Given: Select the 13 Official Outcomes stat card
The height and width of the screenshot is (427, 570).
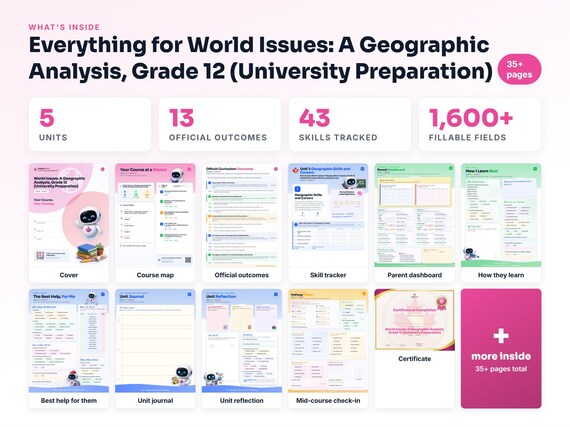Looking at the screenshot, I should coord(220,124).
